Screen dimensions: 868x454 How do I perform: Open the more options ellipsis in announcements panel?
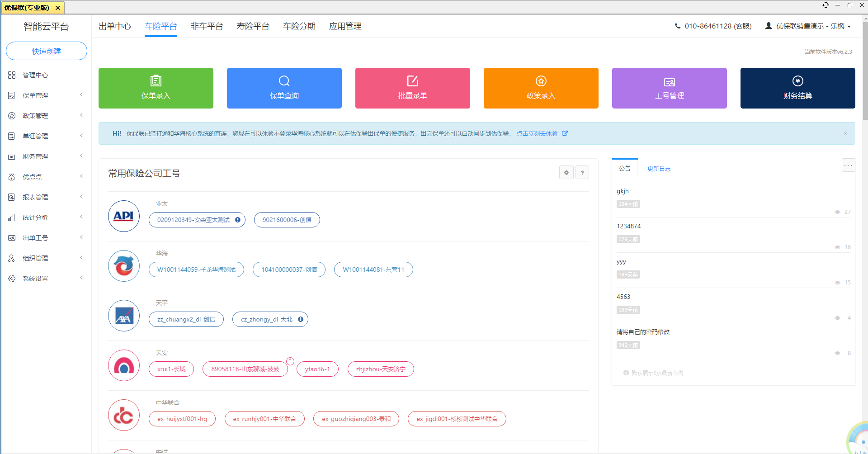click(x=848, y=165)
